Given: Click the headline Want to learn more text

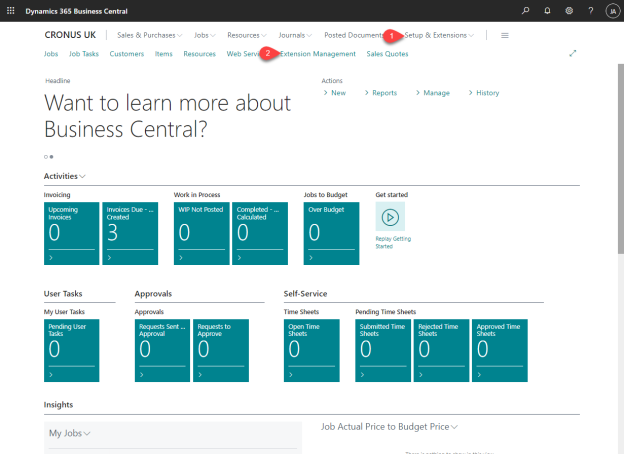Looking at the screenshot, I should (167, 116).
